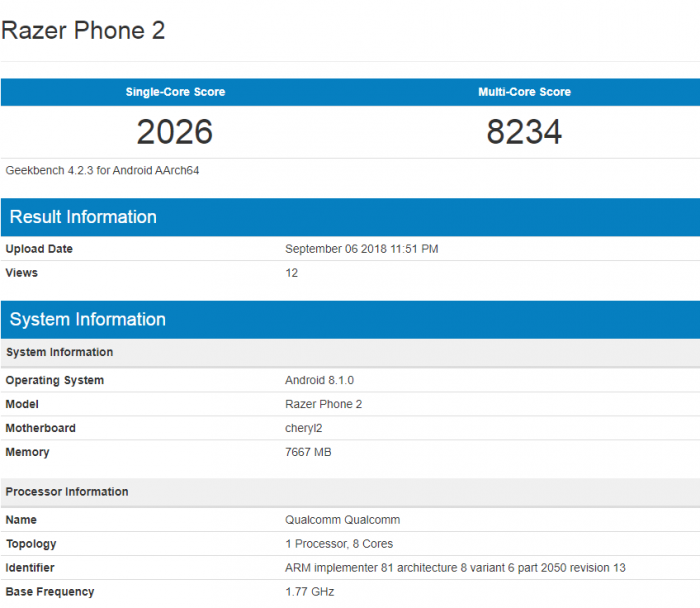Viewport: 700px width, 608px height.
Task: Select the Android 8.1.0 operating system value
Action: point(319,381)
